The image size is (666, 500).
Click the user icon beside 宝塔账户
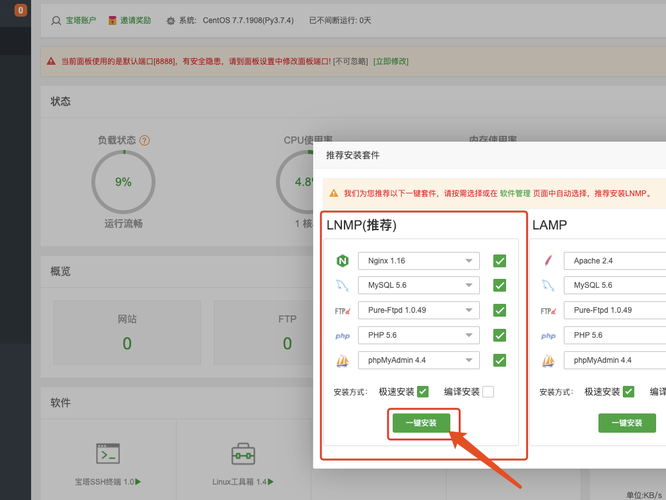[x=56, y=21]
